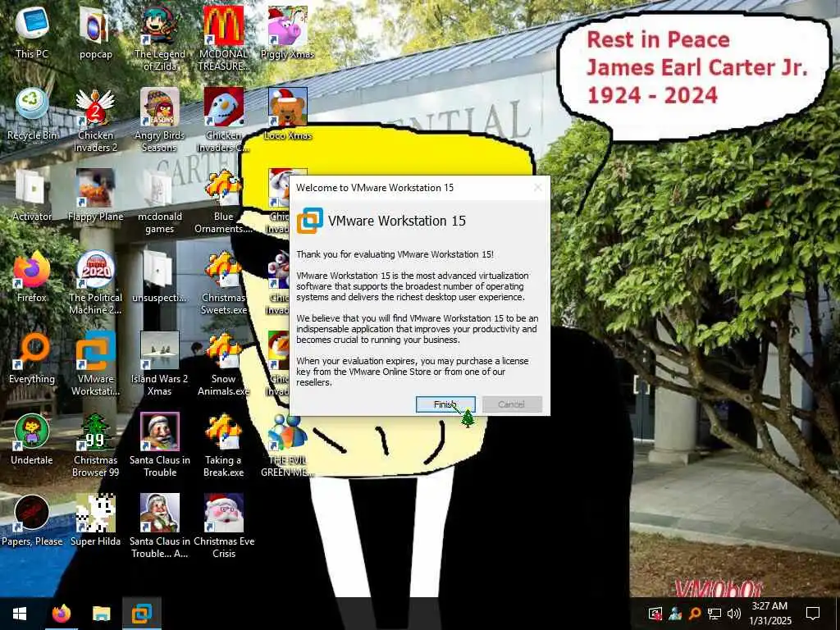Close the Welcome to VMware Workstation 15 dialog
The height and width of the screenshot is (630, 840).
point(538,188)
